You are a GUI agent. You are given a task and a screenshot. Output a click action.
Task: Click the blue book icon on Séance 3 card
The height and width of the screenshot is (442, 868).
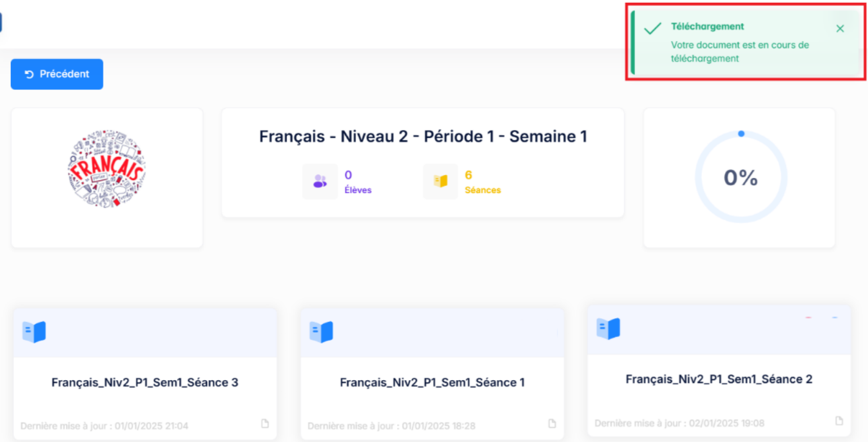34,332
